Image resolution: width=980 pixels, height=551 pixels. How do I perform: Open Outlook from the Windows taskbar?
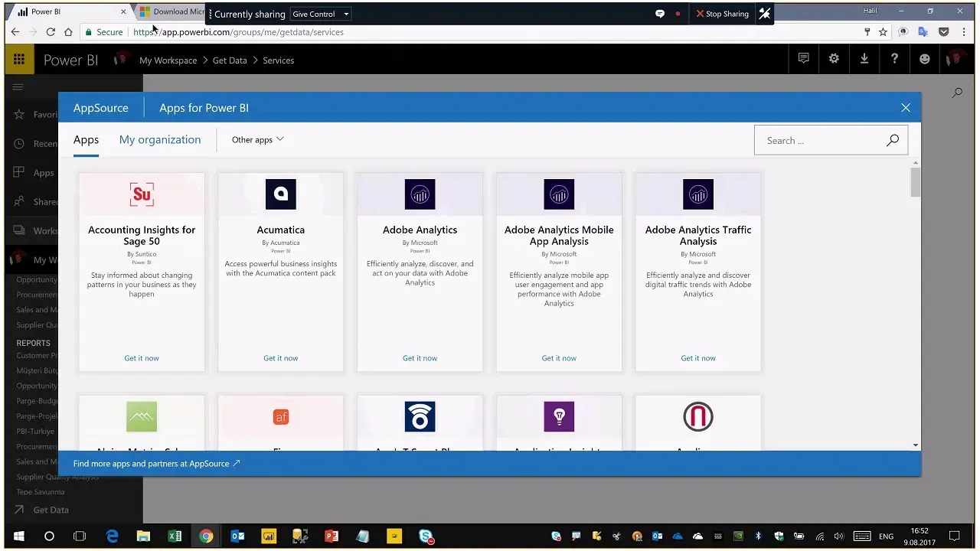(x=237, y=536)
